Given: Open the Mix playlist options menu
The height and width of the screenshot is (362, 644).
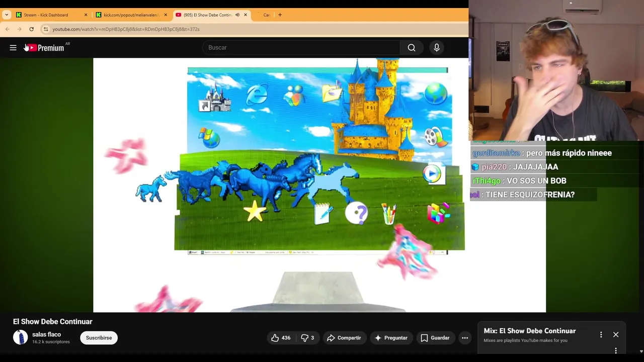Looking at the screenshot, I should coord(601,335).
